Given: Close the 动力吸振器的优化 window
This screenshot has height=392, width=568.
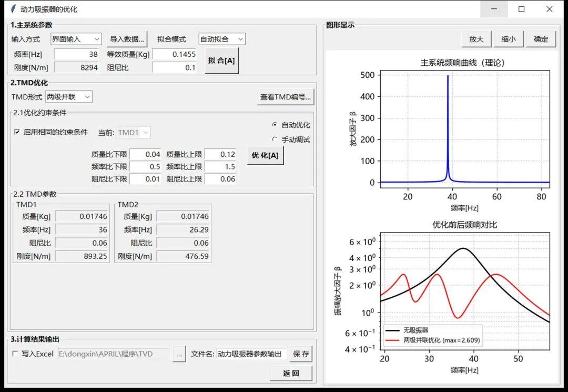Looking at the screenshot, I should (x=550, y=9).
